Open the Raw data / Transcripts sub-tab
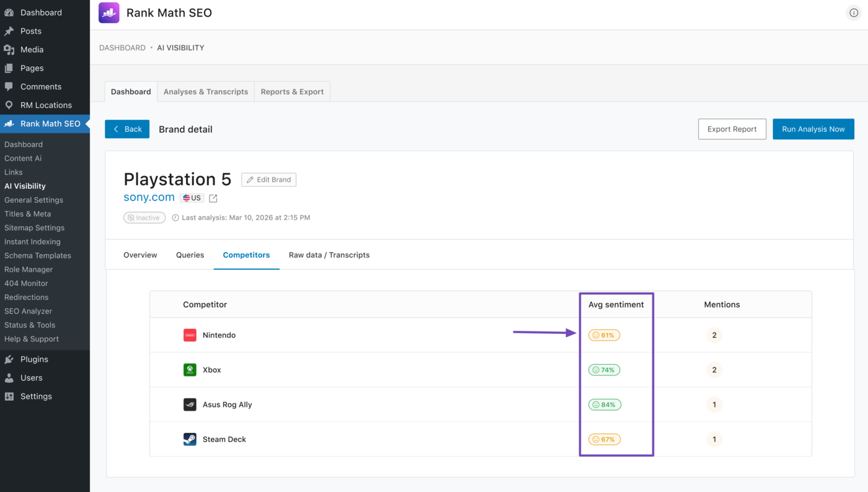Viewport: 868px width, 492px height. [x=329, y=255]
